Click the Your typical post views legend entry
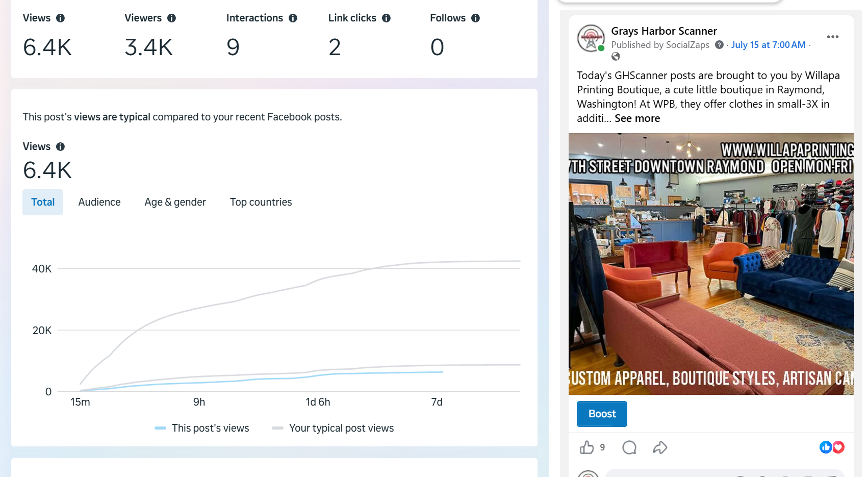Viewport: 868px width, 477px height. (333, 428)
